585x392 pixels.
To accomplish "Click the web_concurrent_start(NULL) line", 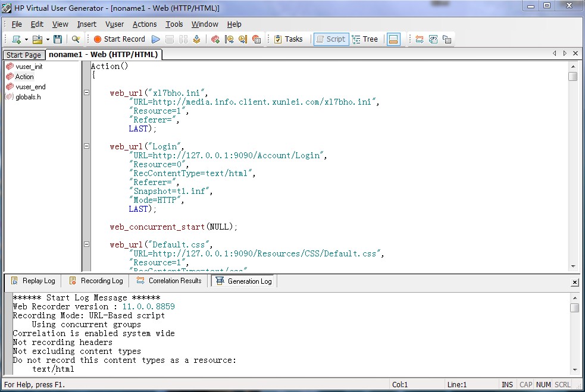I will (174, 227).
